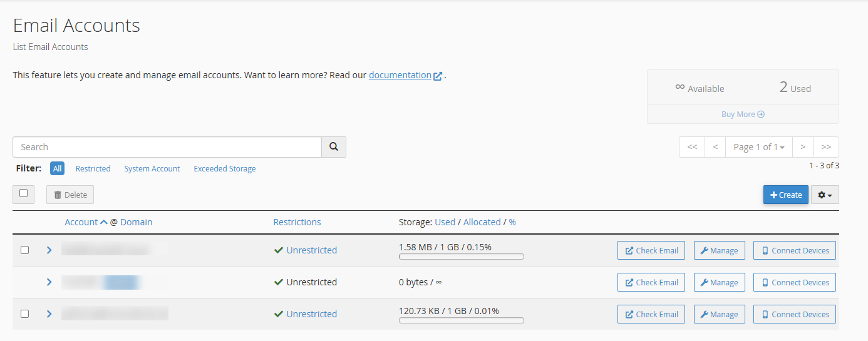Sort by storage percent (%)
The height and width of the screenshot is (341, 868).
tap(512, 222)
